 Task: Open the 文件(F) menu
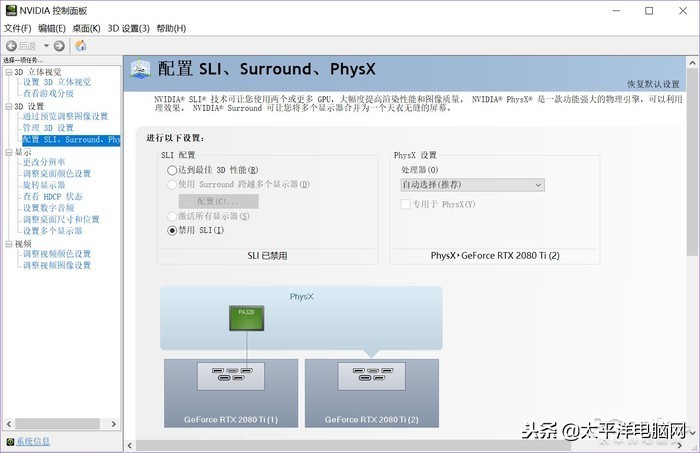[x=18, y=28]
